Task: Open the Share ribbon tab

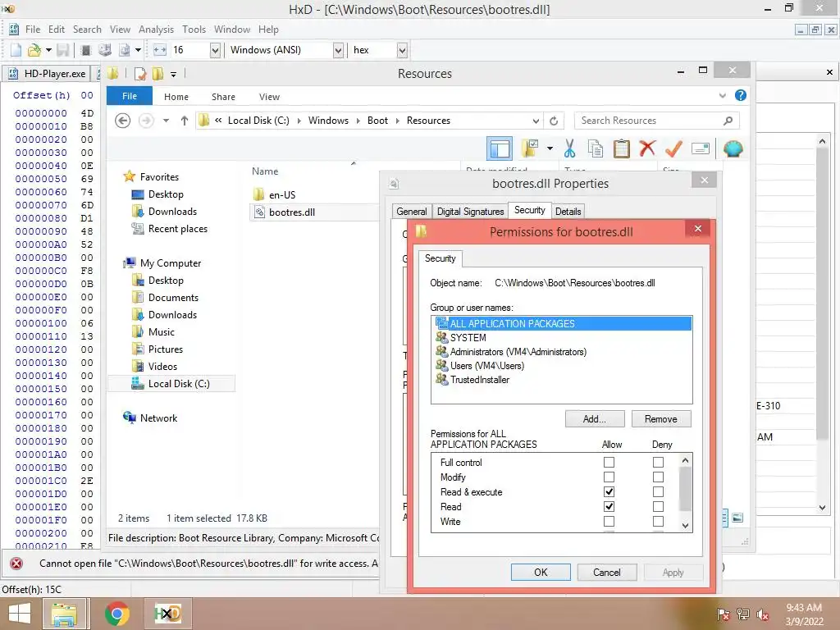Action: (223, 97)
